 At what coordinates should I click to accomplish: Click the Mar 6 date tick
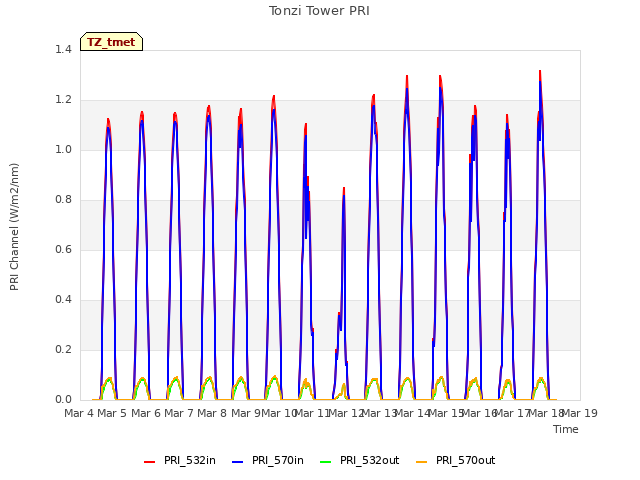146,413
